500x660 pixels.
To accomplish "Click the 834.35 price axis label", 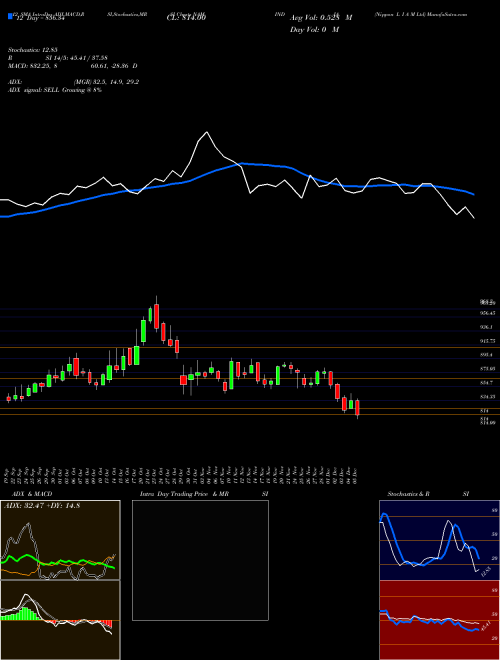I will (x=487, y=397).
